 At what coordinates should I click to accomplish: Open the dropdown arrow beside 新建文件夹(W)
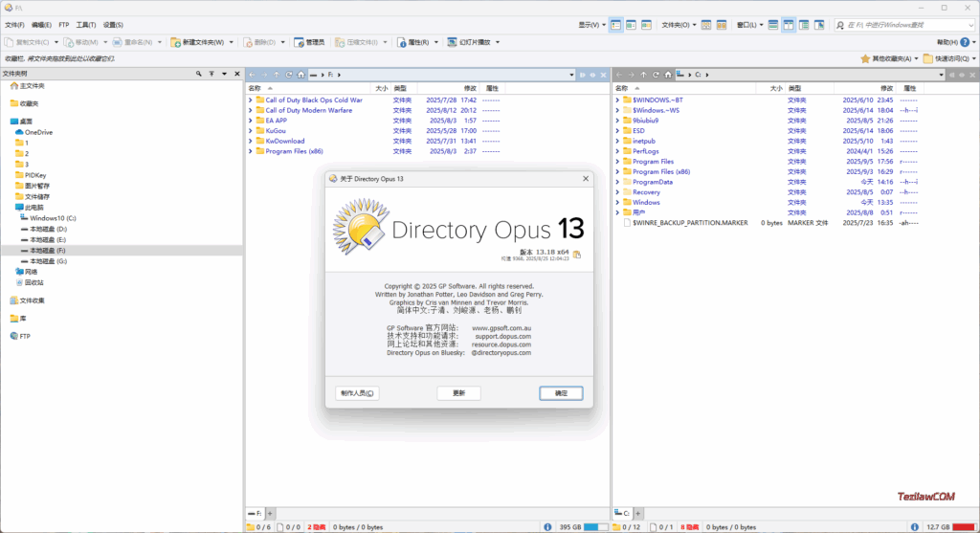click(x=232, y=42)
